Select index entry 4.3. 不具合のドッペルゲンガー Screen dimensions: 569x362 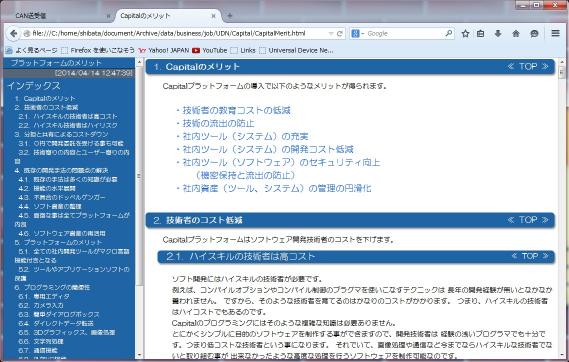coord(62,197)
